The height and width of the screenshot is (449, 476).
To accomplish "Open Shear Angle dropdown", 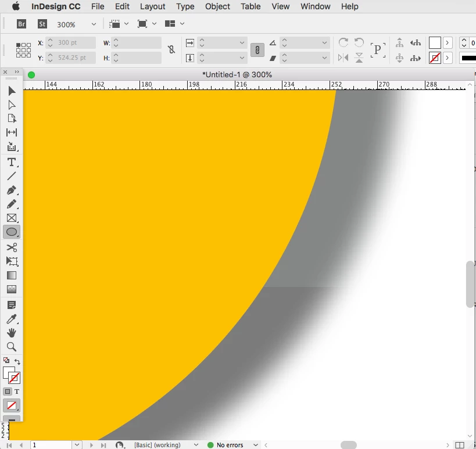I will [x=324, y=58].
